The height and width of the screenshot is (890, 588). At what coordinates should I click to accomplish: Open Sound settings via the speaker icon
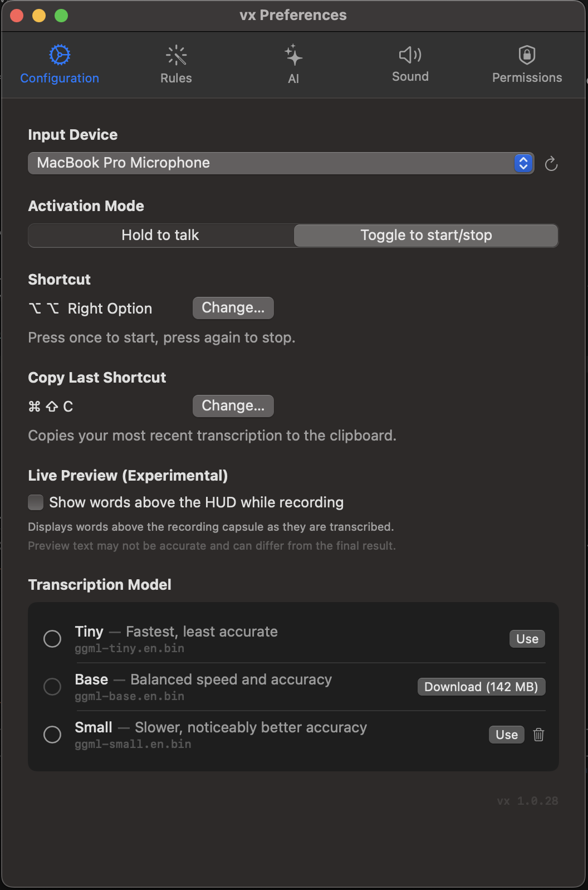tap(410, 55)
